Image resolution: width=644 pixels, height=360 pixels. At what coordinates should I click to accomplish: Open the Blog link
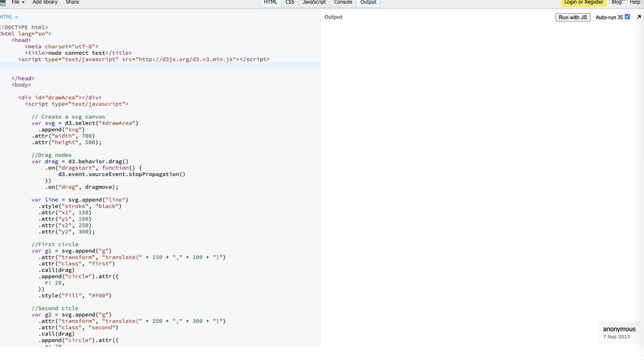pyautogui.click(x=616, y=3)
